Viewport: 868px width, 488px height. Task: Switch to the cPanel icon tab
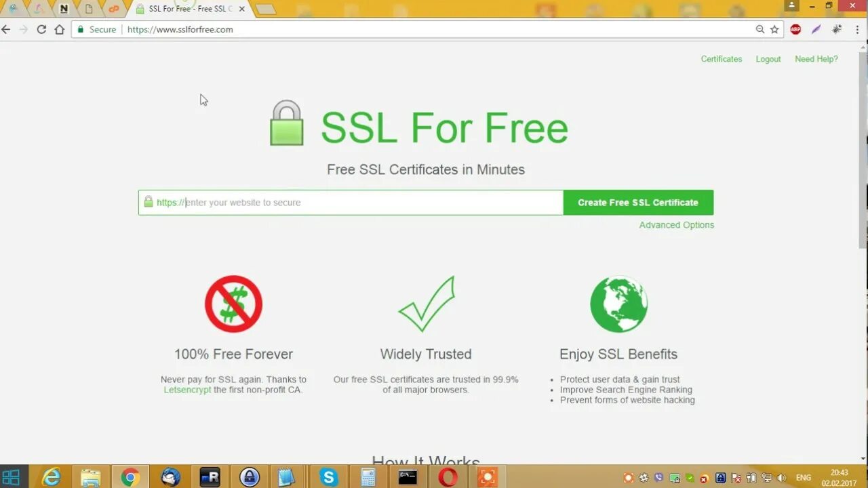coord(114,9)
